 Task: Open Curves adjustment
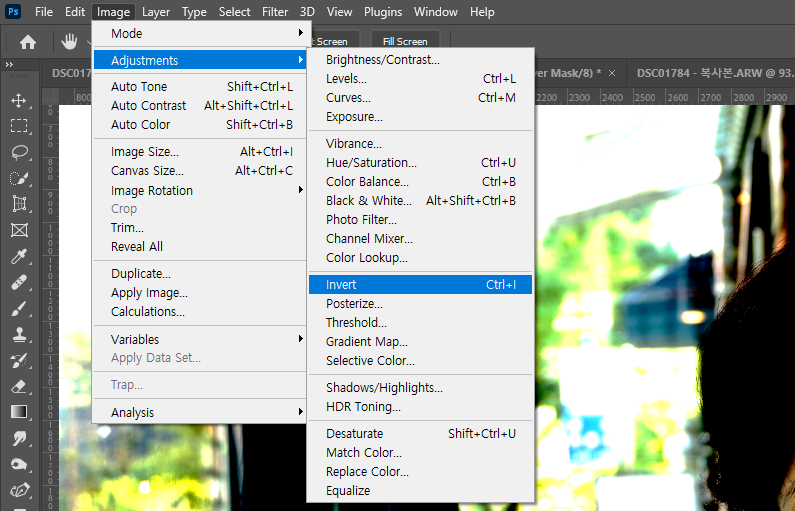[420, 97]
